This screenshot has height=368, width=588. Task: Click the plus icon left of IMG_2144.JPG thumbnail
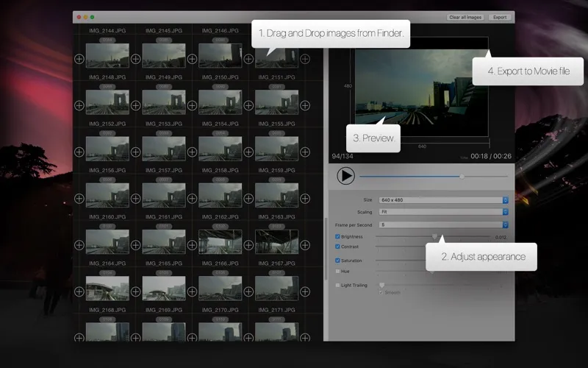[x=79, y=59]
